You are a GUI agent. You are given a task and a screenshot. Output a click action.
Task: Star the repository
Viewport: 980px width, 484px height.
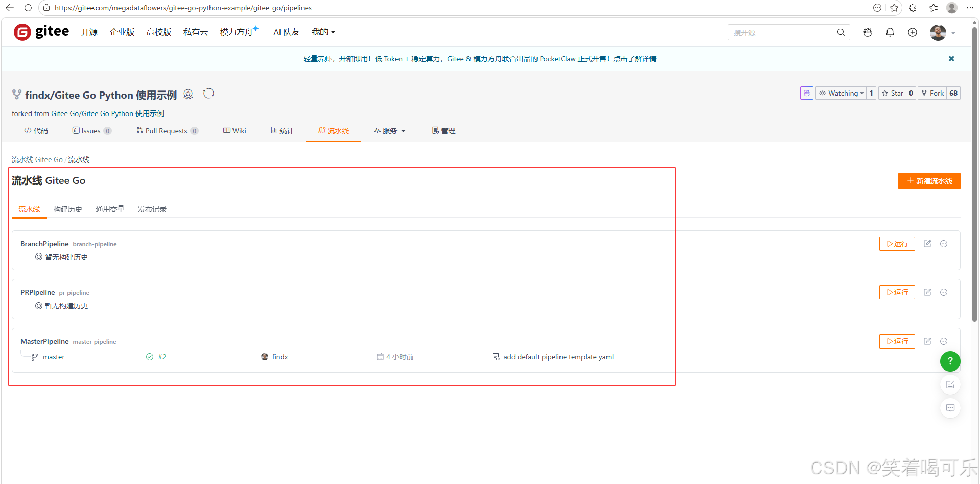(x=892, y=93)
